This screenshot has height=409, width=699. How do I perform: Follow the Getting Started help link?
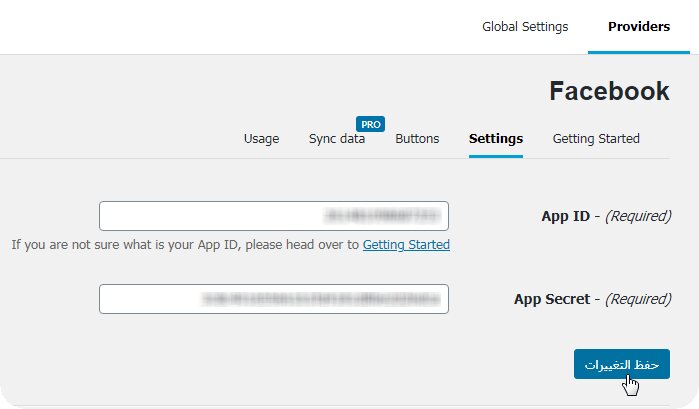[406, 245]
